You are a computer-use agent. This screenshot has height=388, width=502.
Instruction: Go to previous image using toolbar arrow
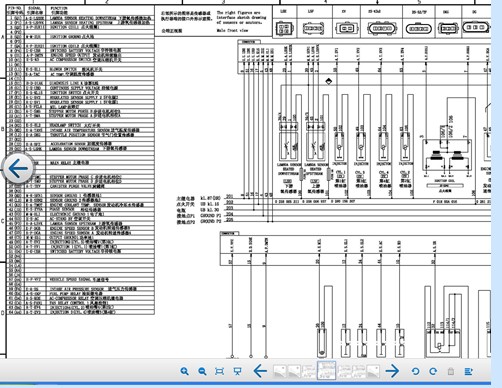260,371
